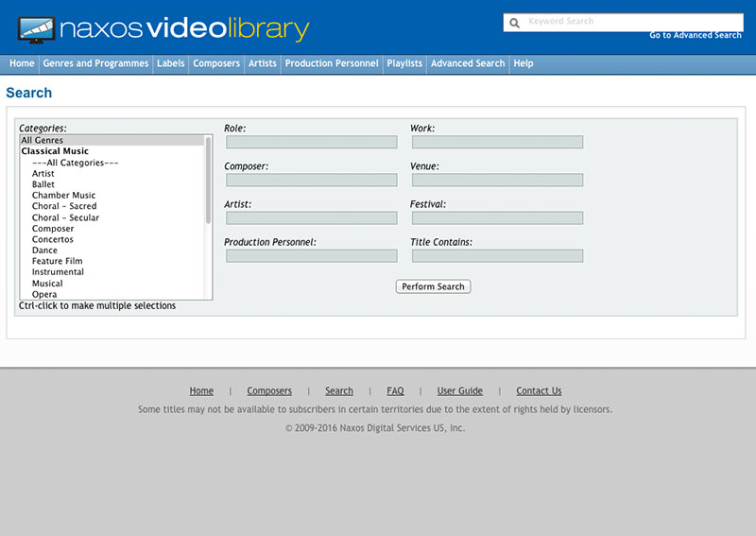Select Chamber Music category
Viewport: 756px width, 536px height.
tap(63, 196)
